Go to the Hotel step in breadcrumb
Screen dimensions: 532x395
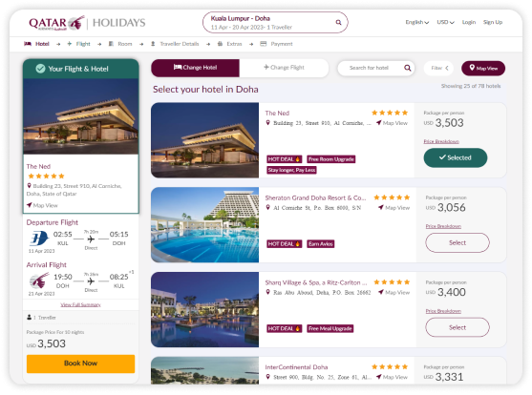36,44
